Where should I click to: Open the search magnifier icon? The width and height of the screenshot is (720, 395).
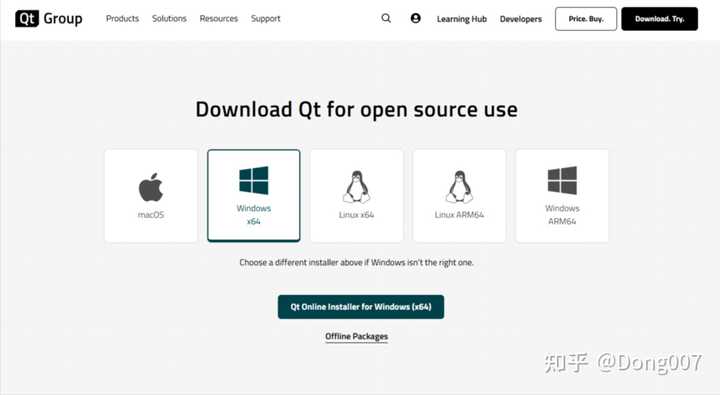386,18
